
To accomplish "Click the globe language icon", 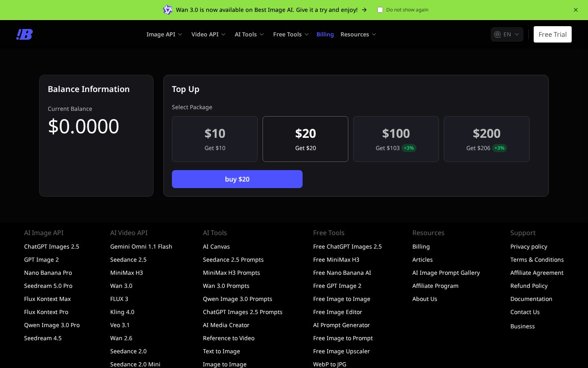I will (497, 34).
